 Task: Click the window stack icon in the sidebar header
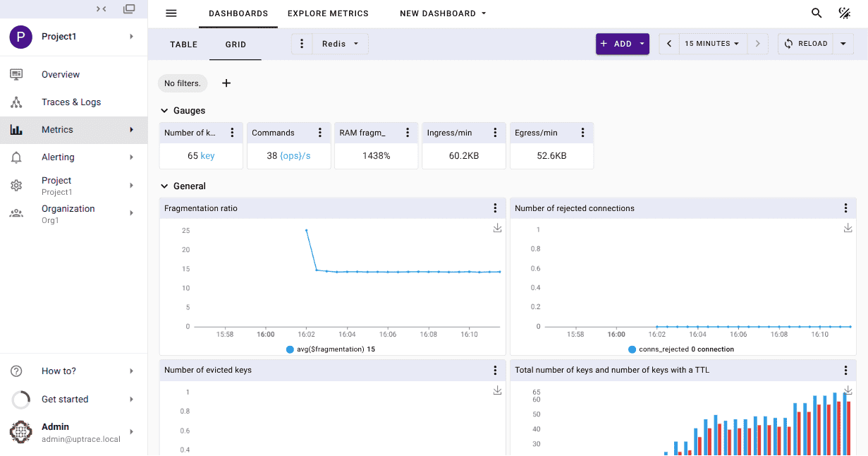(x=129, y=9)
